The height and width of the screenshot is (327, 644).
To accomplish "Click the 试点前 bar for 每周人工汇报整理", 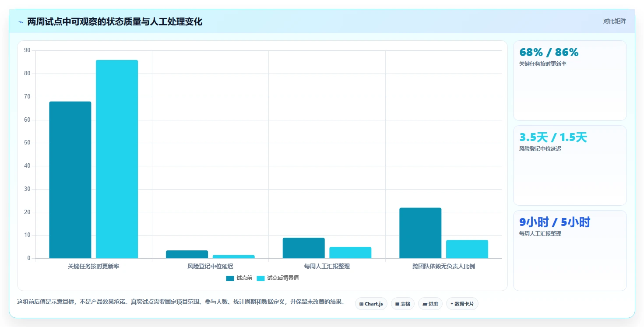I will 304,248.
